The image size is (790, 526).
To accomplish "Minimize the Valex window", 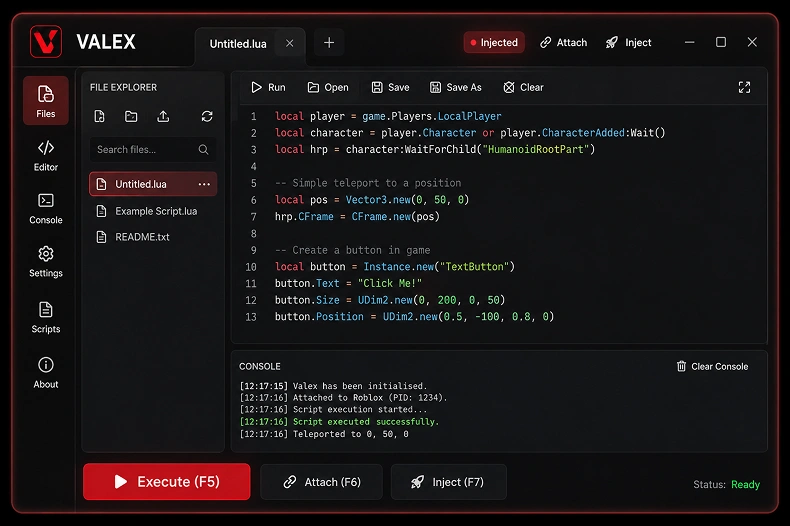I will (690, 42).
